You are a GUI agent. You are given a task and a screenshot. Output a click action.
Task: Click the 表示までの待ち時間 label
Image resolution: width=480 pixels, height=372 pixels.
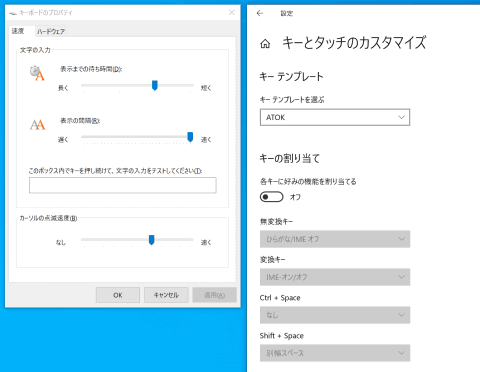point(91,69)
